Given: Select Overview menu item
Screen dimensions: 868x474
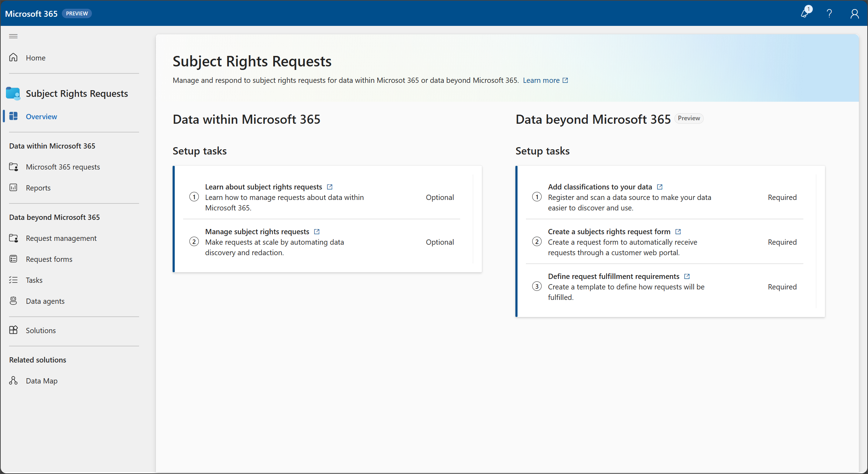Looking at the screenshot, I should click(41, 116).
